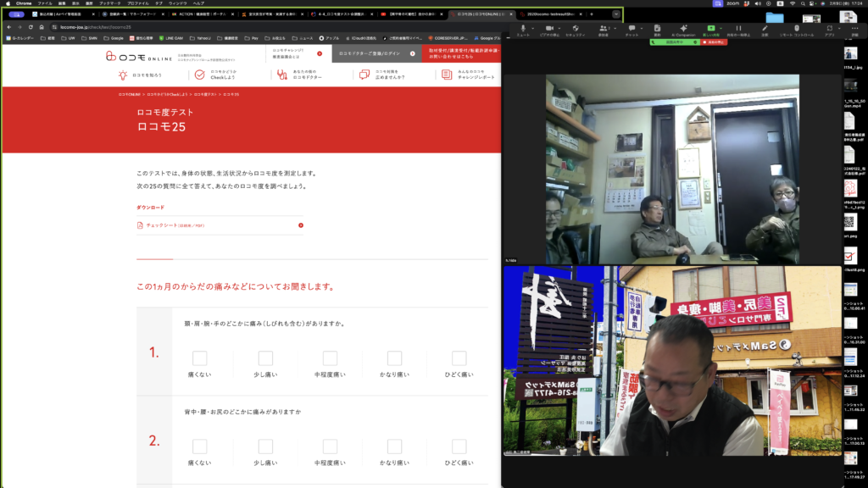
Task: Select the annotate pencil icon in Zoom
Action: click(765, 28)
